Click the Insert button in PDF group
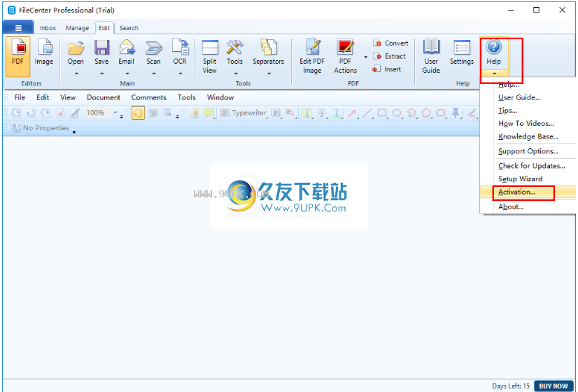The width and height of the screenshot is (578, 392). tap(387, 69)
